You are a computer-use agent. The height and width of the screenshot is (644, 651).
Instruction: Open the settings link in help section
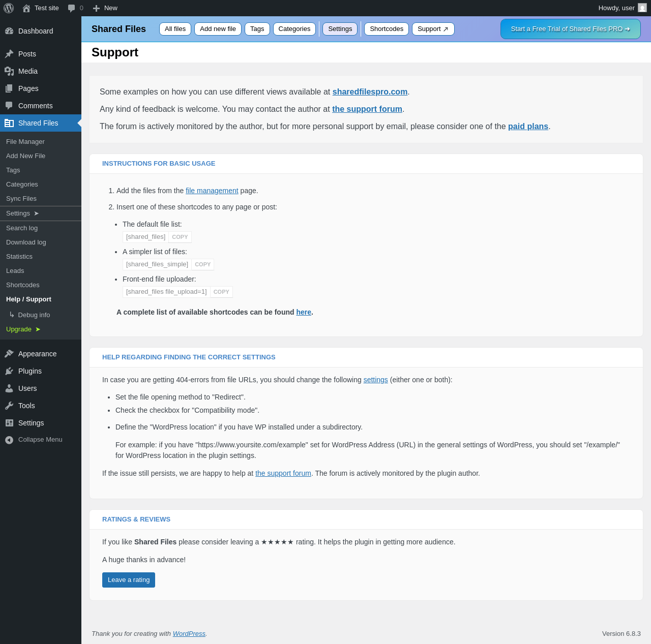[376, 380]
